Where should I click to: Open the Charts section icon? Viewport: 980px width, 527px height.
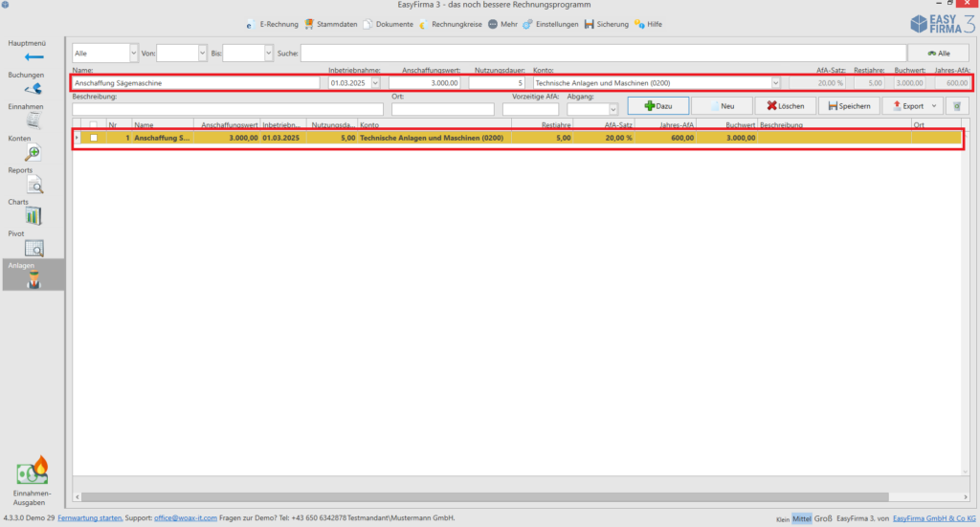33,217
